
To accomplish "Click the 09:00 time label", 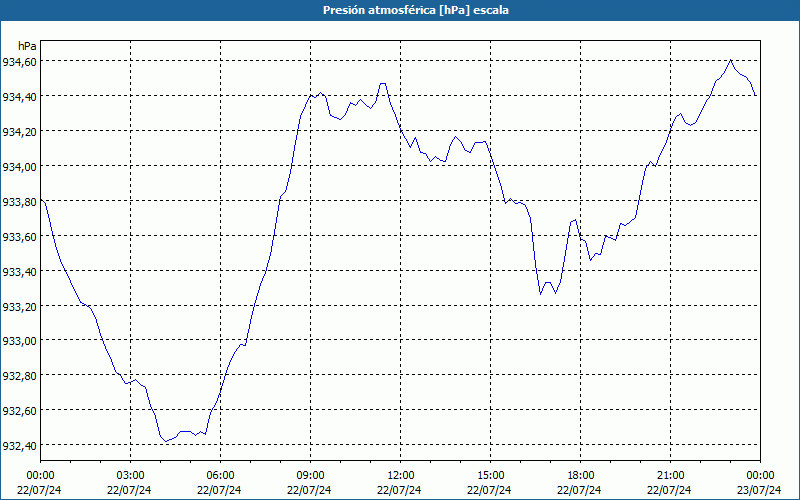I will [310, 476].
